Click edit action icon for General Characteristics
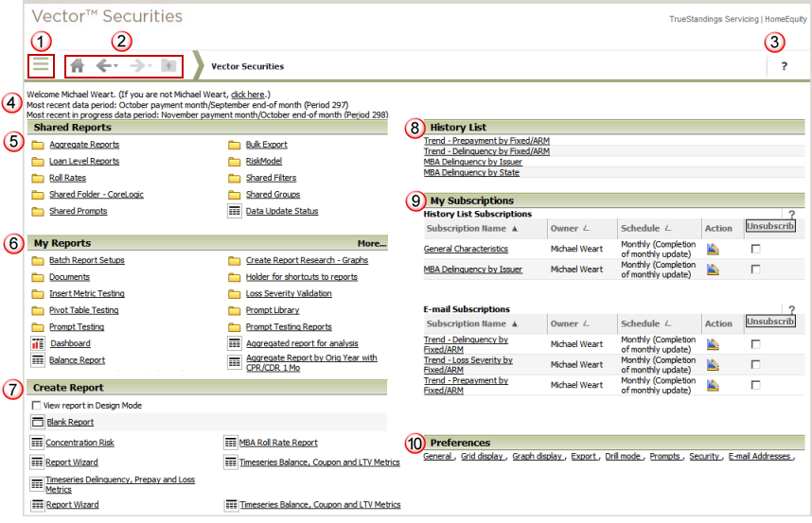 click(713, 249)
